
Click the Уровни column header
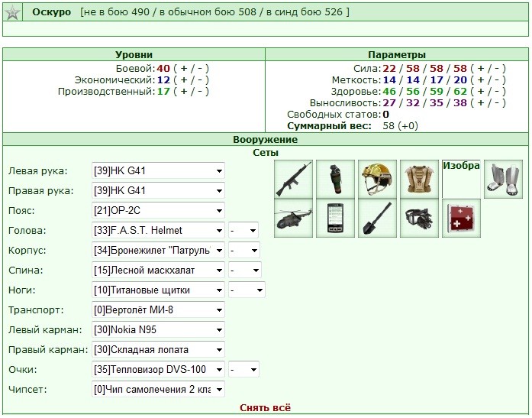click(134, 55)
